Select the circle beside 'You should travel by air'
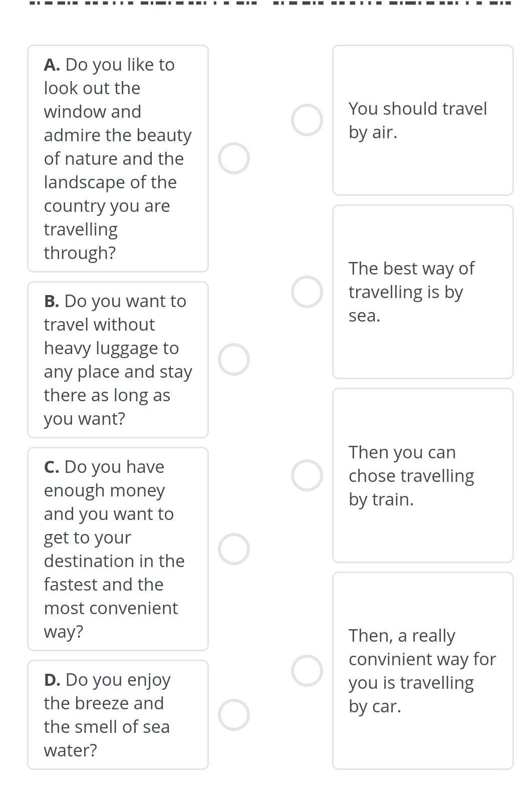This screenshot has height=789, width=532. [307, 120]
